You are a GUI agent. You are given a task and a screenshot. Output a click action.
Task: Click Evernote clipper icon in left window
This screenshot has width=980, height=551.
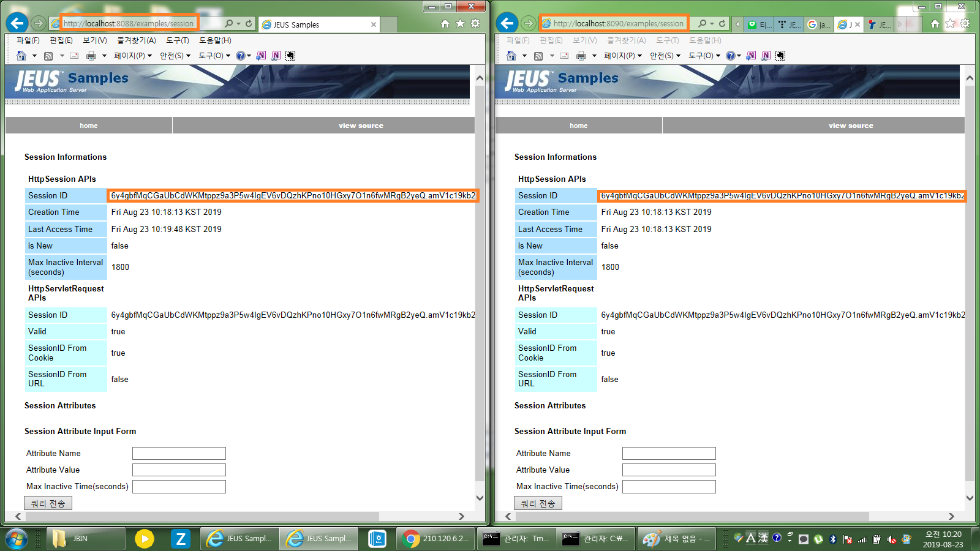click(290, 56)
